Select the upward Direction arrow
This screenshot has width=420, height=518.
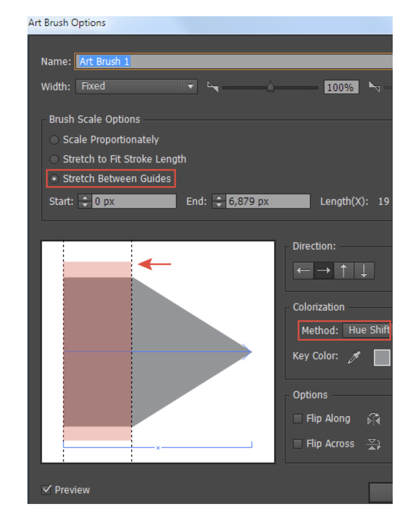[343, 270]
